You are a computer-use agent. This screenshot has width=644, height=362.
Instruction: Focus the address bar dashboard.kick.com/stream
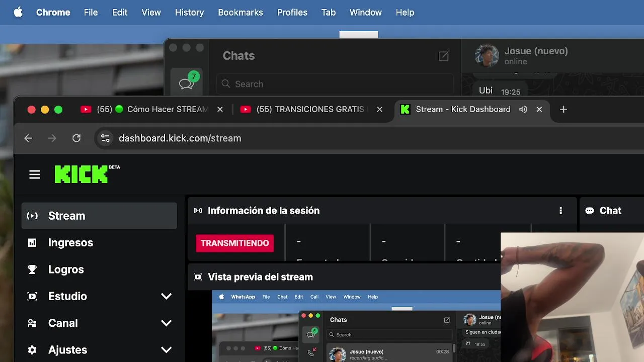[180, 138]
